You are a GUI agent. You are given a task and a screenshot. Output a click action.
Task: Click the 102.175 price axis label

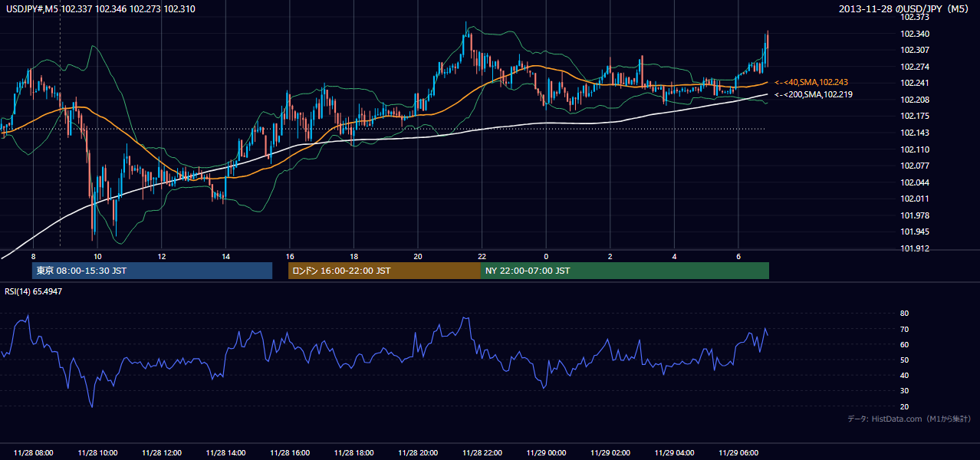(914, 116)
